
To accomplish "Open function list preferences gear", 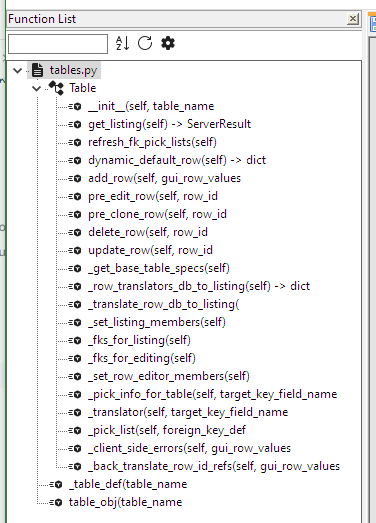I will [168, 43].
